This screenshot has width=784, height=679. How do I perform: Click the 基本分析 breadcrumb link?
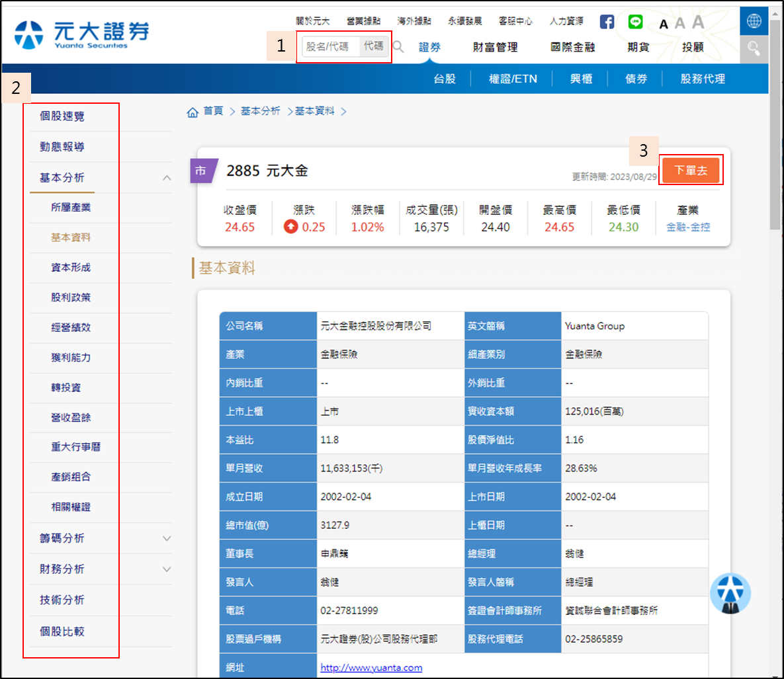pyautogui.click(x=261, y=111)
